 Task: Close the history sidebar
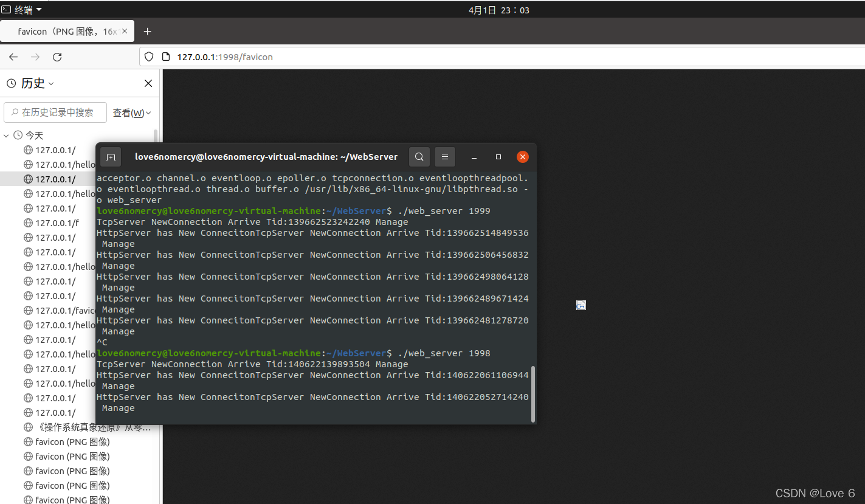(x=148, y=83)
